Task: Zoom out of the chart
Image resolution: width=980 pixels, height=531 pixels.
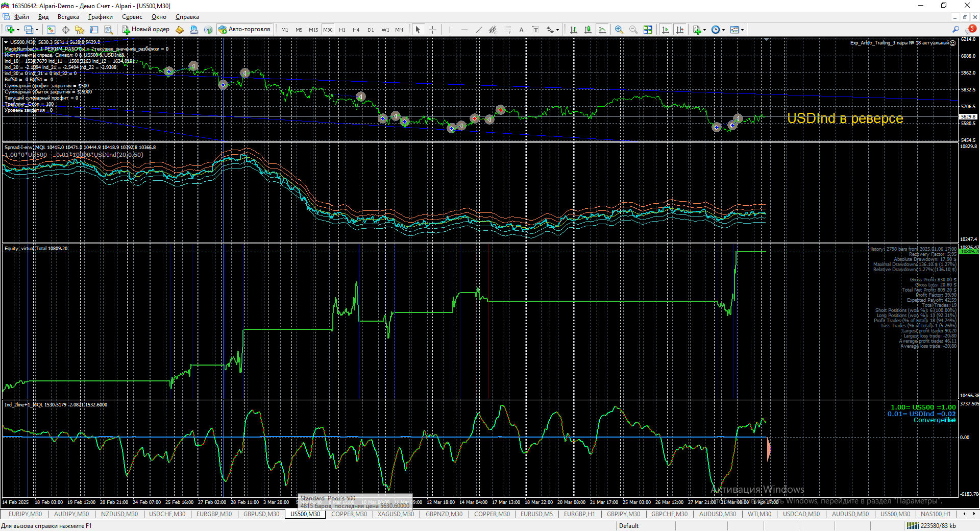Action: tap(633, 30)
